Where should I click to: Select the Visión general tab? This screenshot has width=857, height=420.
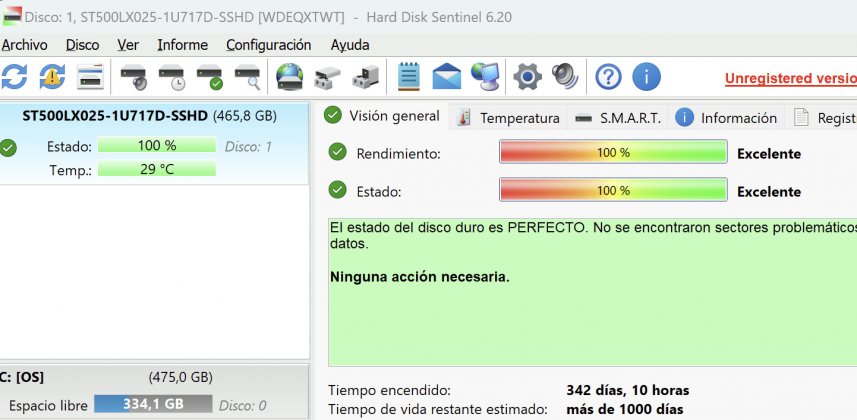click(382, 116)
